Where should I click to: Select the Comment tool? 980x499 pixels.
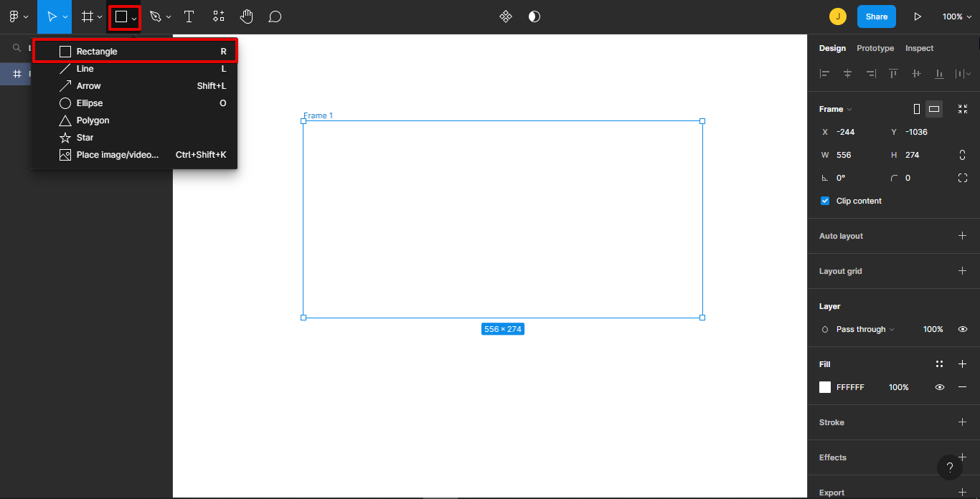(275, 16)
